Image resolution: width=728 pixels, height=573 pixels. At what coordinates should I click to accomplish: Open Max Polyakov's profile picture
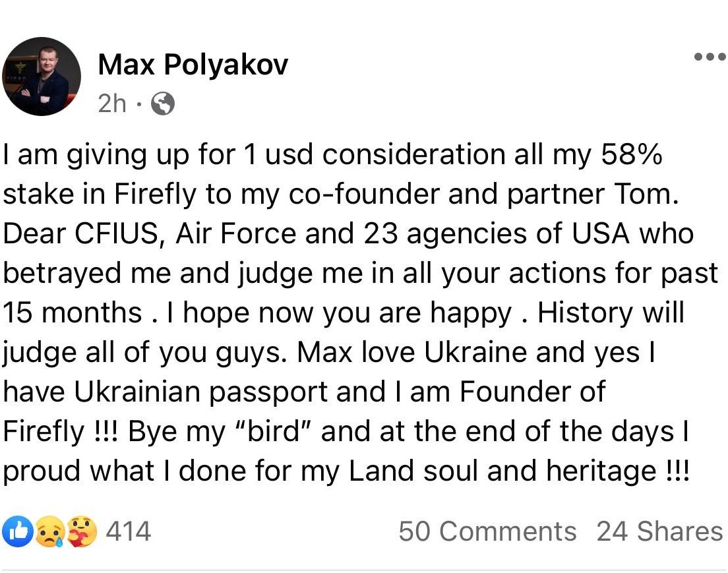(42, 76)
